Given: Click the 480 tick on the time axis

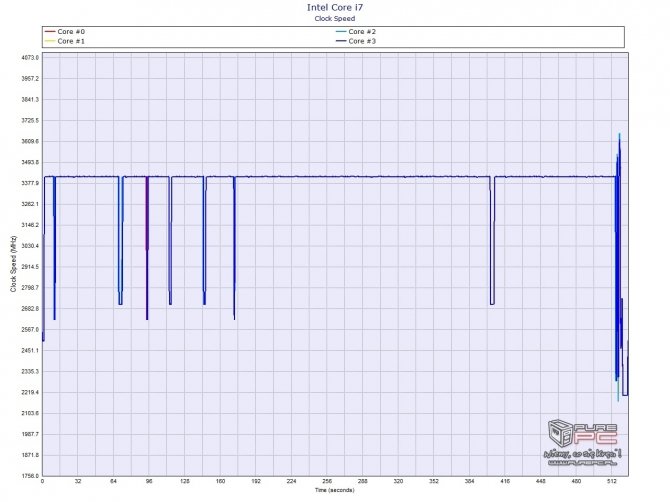Looking at the screenshot, I should [576, 481].
